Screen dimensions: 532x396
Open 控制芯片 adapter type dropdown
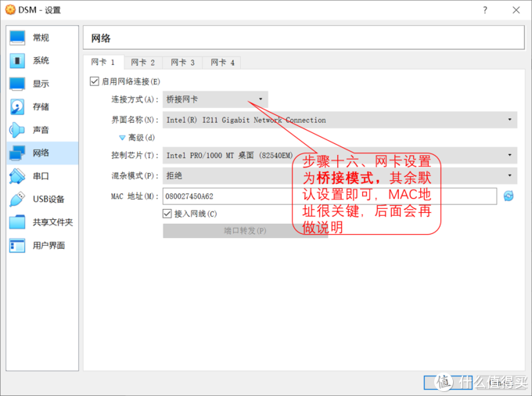coord(340,155)
